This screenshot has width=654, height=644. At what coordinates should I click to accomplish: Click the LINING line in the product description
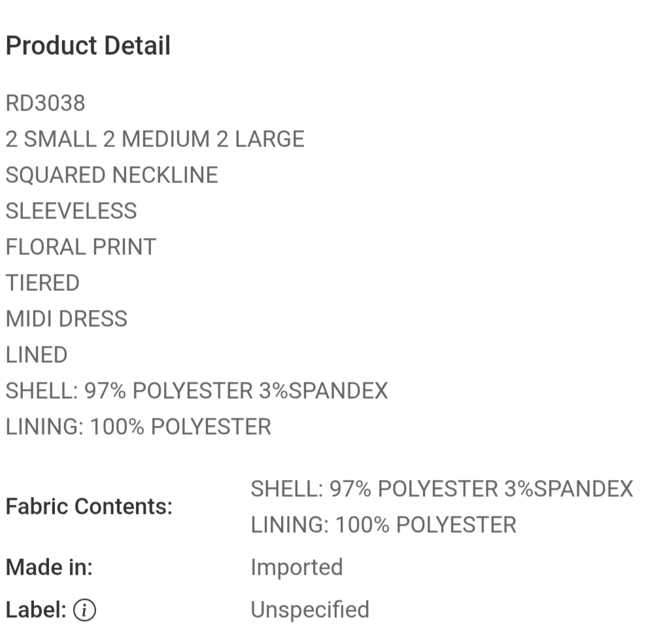coord(139,427)
